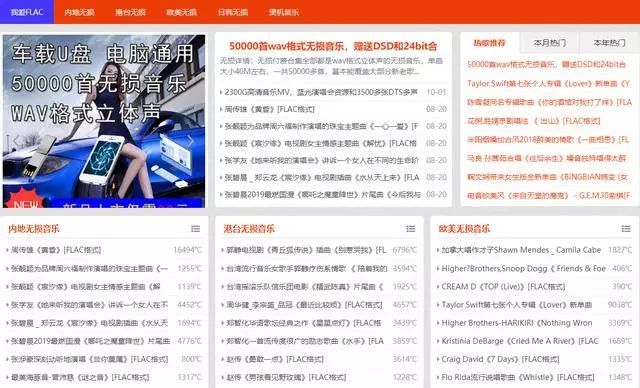Open 赵传《勇敢一点》 row with 3614℃
Screen dimensions: 640x388
pos(274,359)
